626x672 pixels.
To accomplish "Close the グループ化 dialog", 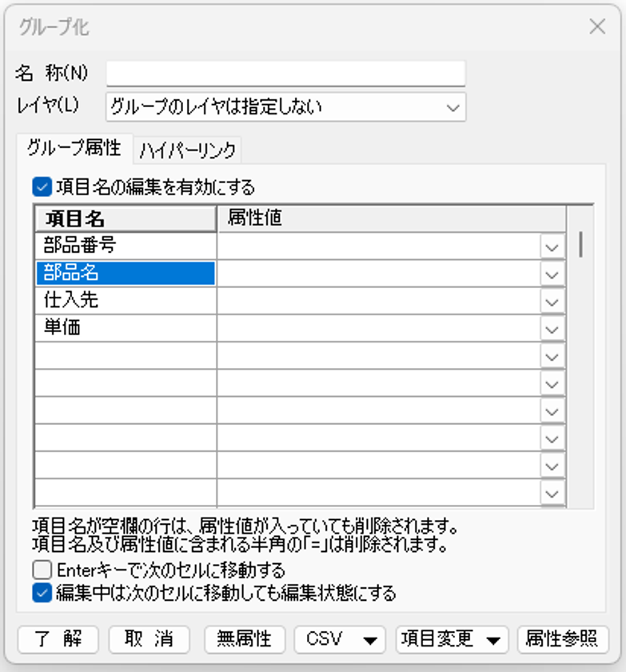I will click(x=597, y=26).
